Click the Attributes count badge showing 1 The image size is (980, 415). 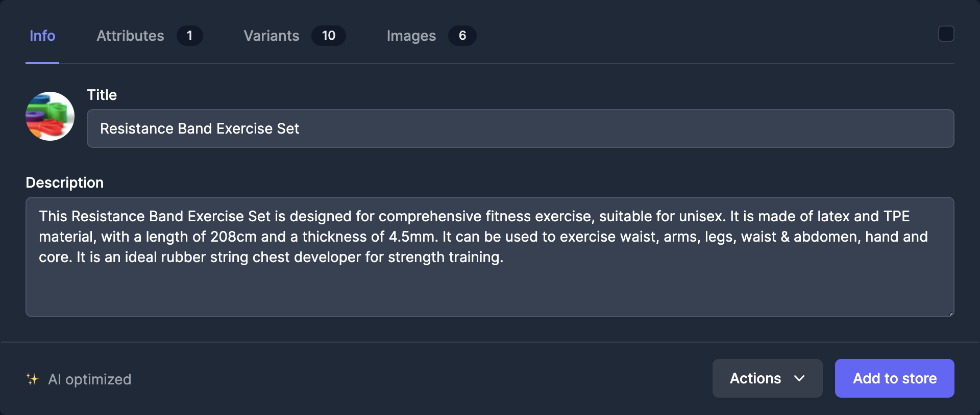(x=190, y=36)
